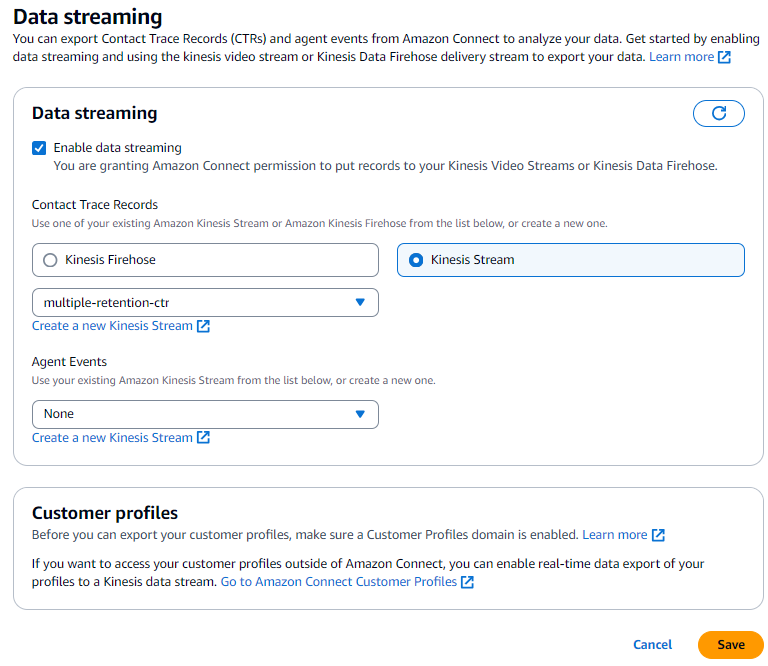Click Create a new Kinesis Stream under Agent Events
The height and width of the screenshot is (666, 768).
112,438
